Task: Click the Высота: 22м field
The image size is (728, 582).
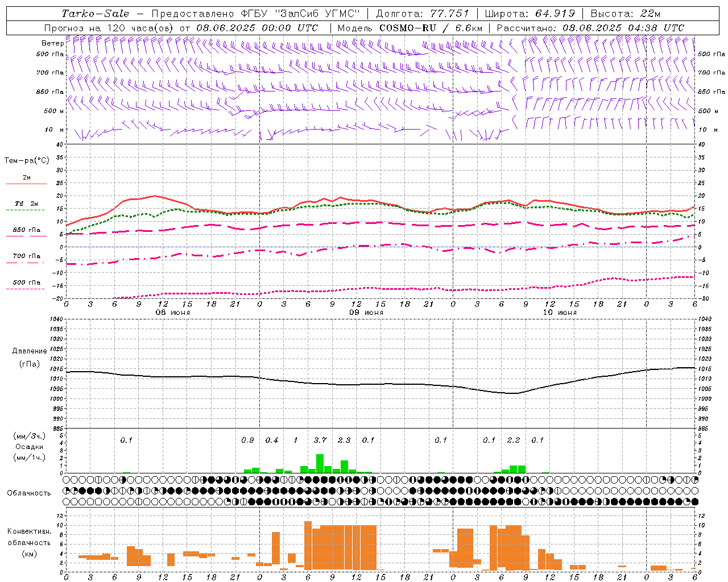Action: coord(626,14)
